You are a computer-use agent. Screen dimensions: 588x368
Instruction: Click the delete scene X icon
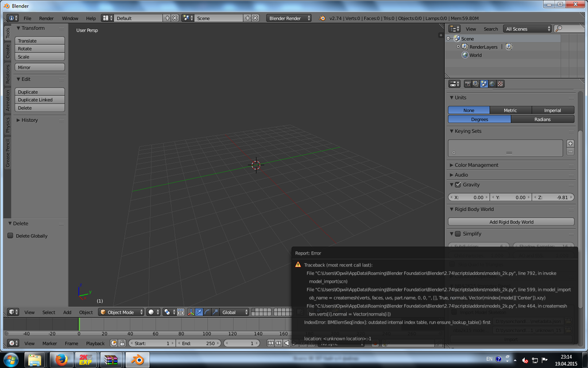click(x=255, y=18)
